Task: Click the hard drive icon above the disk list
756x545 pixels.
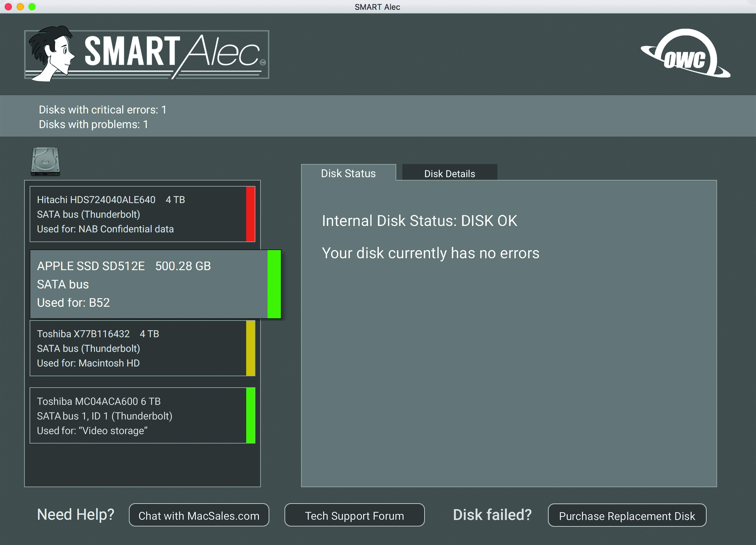Action: pos(45,161)
